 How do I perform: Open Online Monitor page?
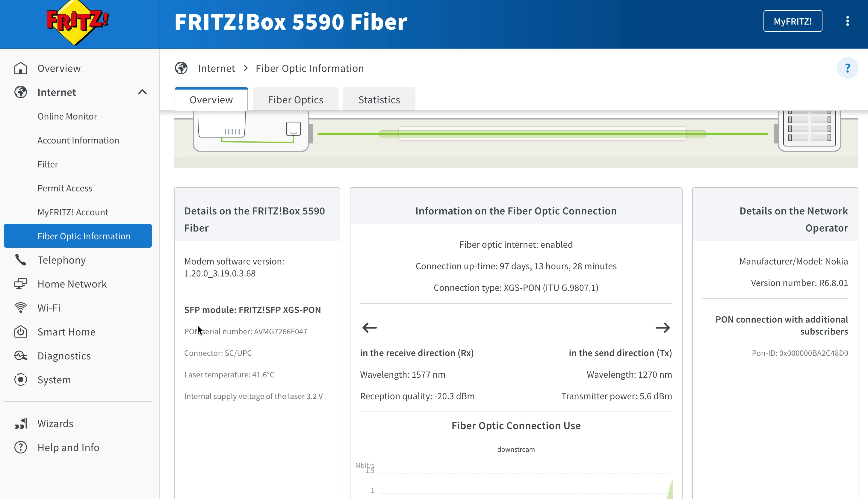[67, 116]
